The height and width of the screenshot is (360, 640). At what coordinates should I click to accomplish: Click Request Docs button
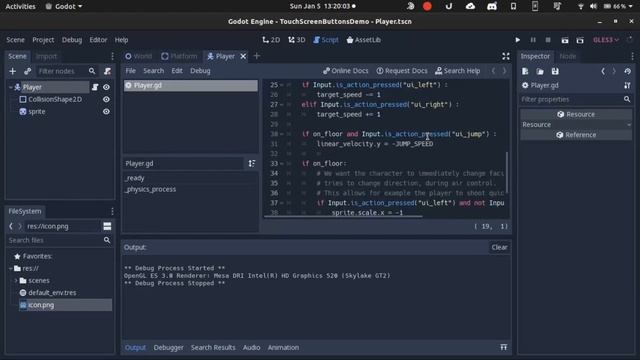click(x=402, y=71)
